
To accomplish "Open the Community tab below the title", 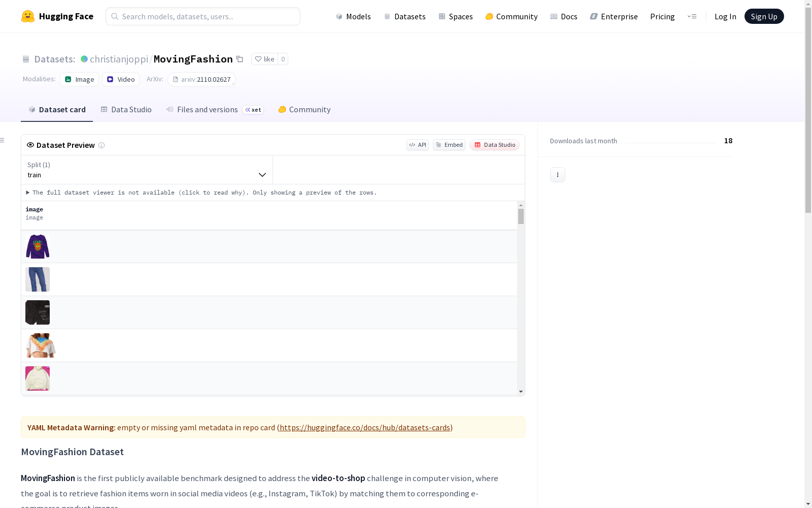I will [304, 110].
